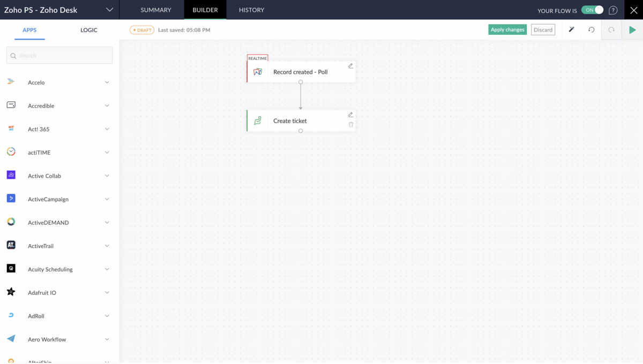Click the ActiveDEMAND app icon
The image size is (643, 364).
(x=11, y=222)
